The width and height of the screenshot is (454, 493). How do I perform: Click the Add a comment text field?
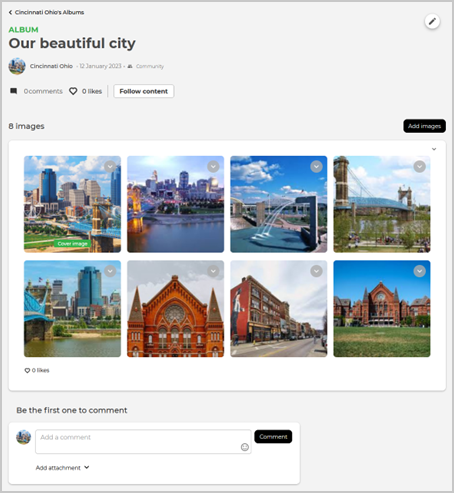coord(143,441)
